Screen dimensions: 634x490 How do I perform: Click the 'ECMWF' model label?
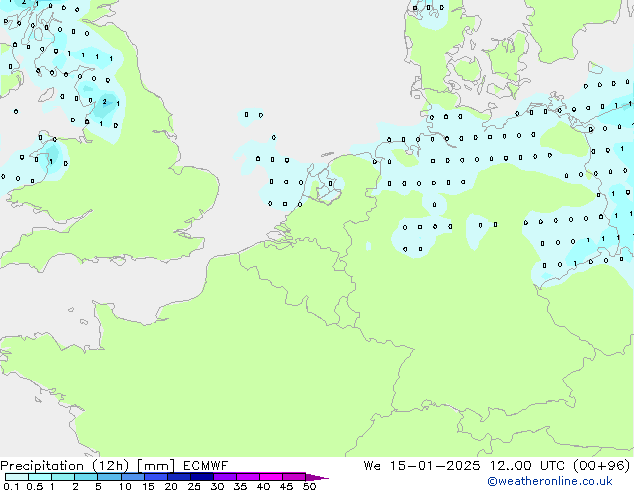click(x=205, y=466)
